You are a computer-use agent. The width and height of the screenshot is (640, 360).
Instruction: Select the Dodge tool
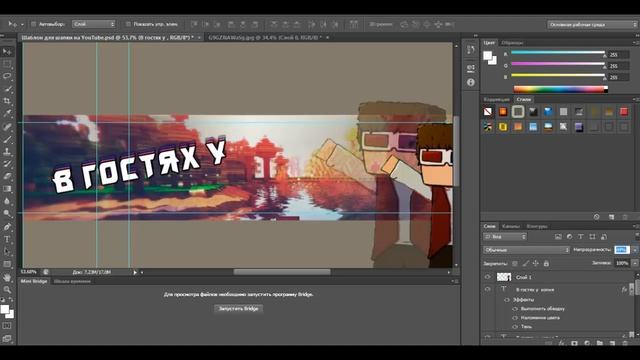pos(7,213)
